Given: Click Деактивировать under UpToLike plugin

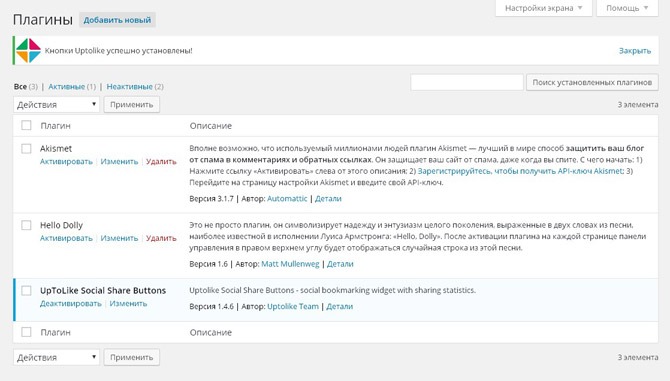Looking at the screenshot, I should 71,303.
